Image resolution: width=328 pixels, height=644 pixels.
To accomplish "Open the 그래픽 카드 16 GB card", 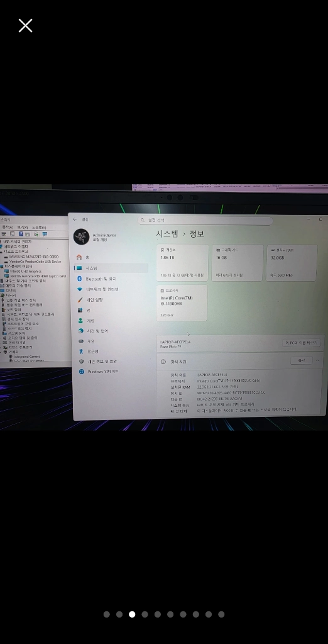I will click(238, 263).
